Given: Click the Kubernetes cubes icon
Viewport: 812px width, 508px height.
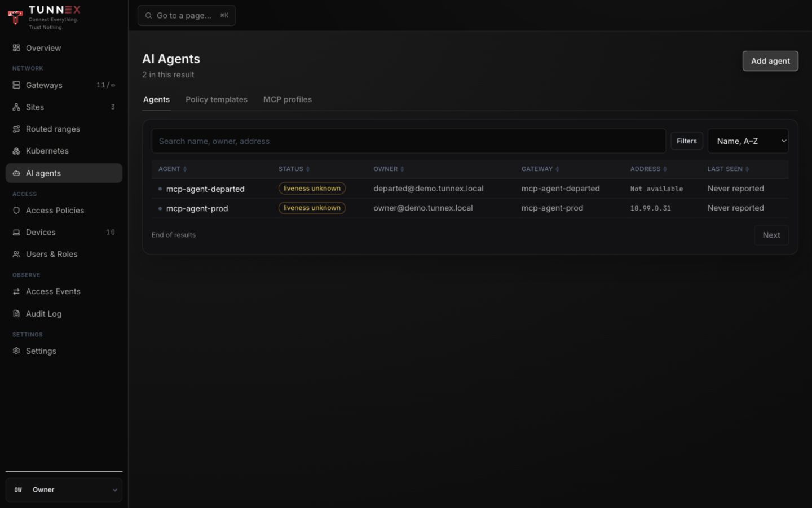Looking at the screenshot, I should point(16,151).
